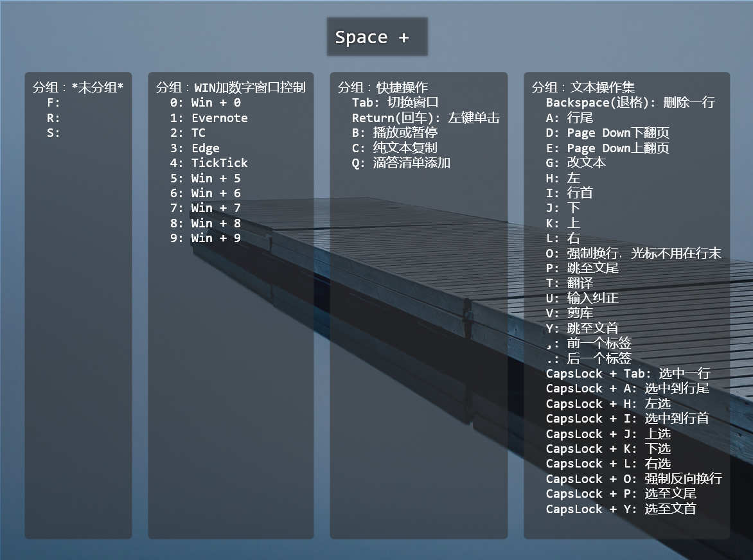Click the "2: TC" row
The image size is (753, 560).
(x=188, y=133)
